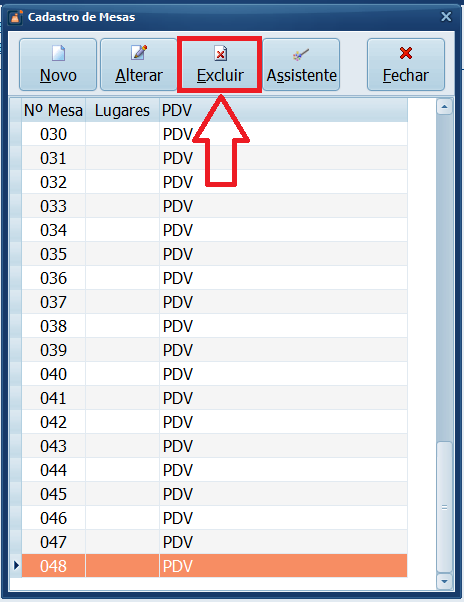Click the Excluir delete document icon
Viewport: 464px width, 602px height.
coord(221,53)
